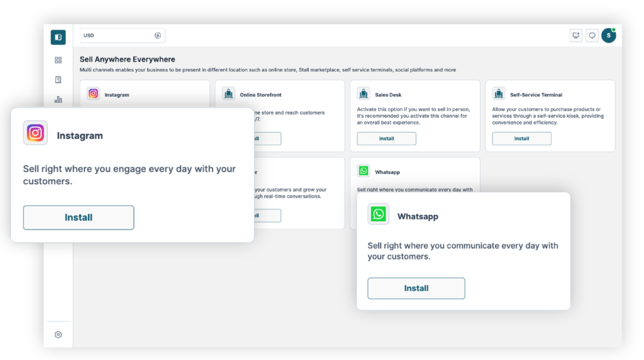Click the Instagram logo in the popup card

[35, 133]
